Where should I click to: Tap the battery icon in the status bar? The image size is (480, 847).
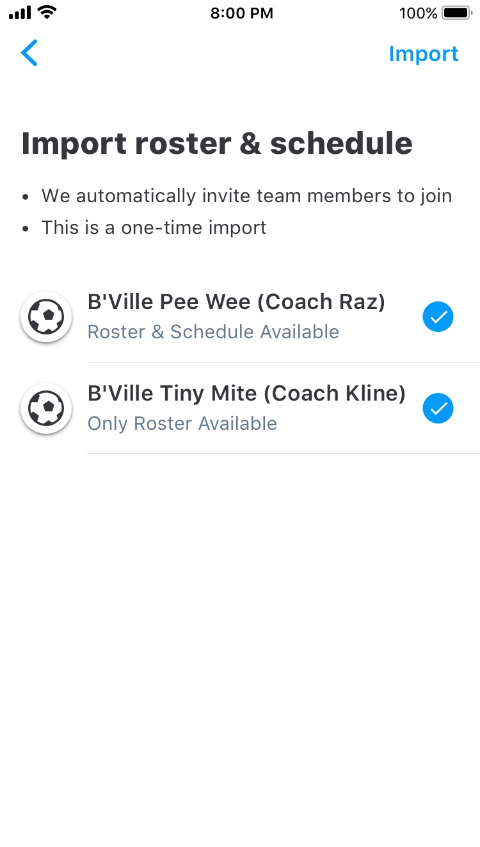coord(457,13)
